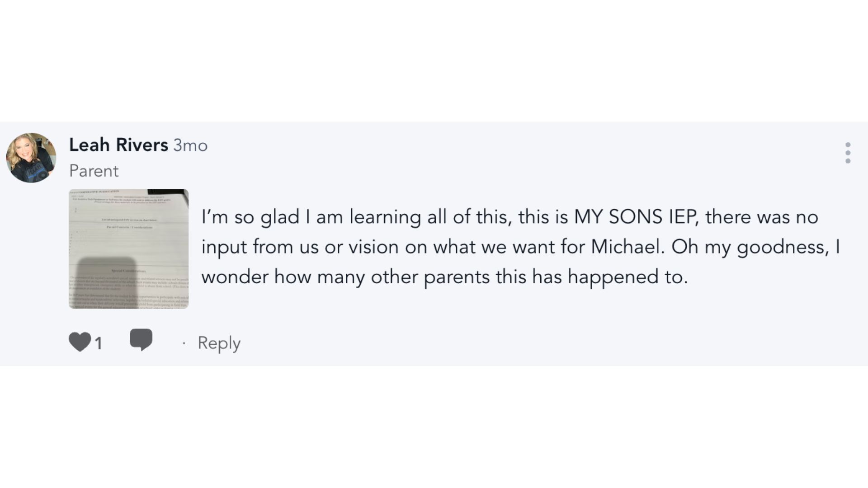Click the dot separator before Reply
The height and width of the screenshot is (488, 868).
pyautogui.click(x=184, y=343)
